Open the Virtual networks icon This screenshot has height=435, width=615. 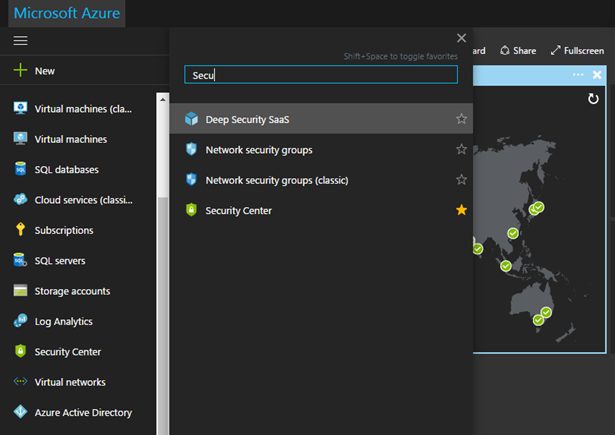(20, 381)
